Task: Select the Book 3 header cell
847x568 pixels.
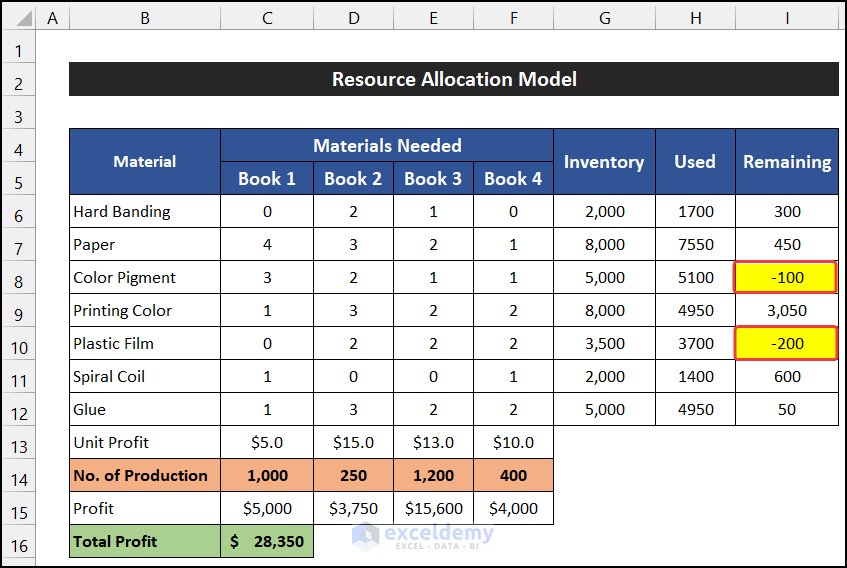Action: click(433, 178)
